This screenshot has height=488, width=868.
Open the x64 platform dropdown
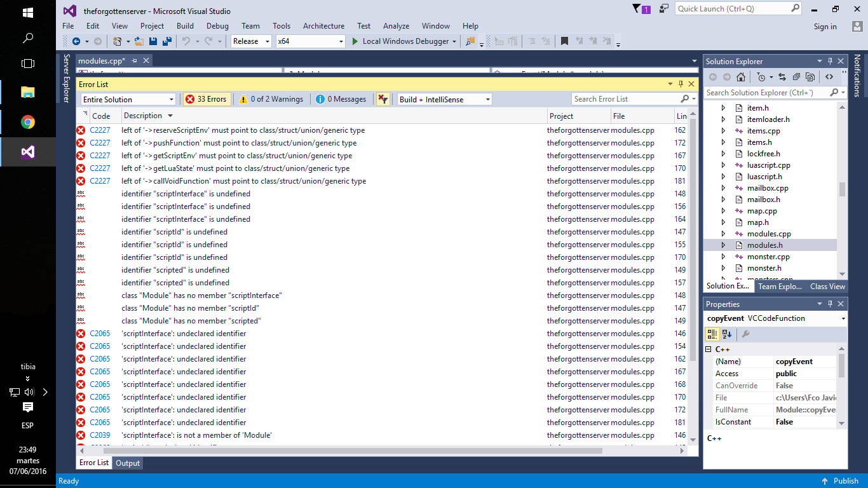311,41
